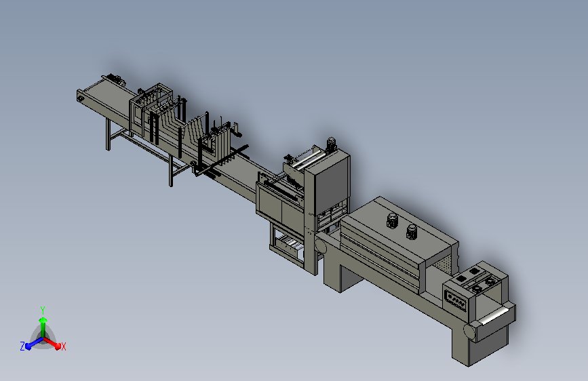Click the blue Z axis of the orientation triad
Viewport: 588px width, 381px height.
point(34,344)
